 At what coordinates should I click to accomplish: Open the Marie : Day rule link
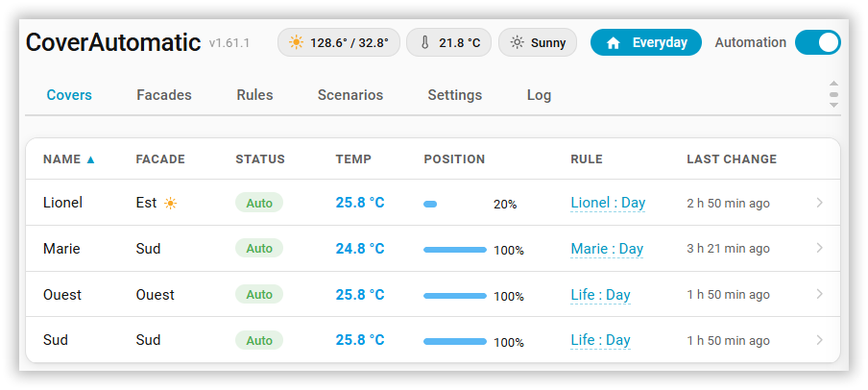(607, 249)
